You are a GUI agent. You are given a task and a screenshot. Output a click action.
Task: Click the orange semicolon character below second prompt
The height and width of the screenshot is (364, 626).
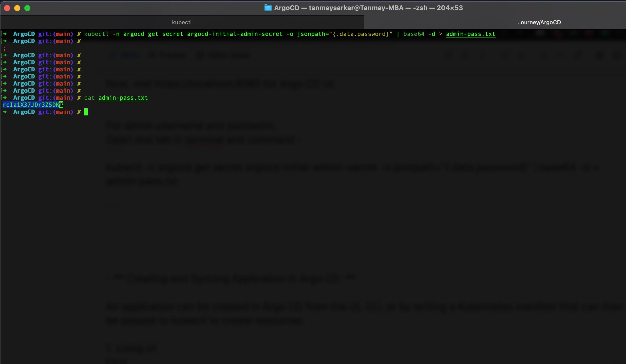pyautogui.click(x=5, y=49)
